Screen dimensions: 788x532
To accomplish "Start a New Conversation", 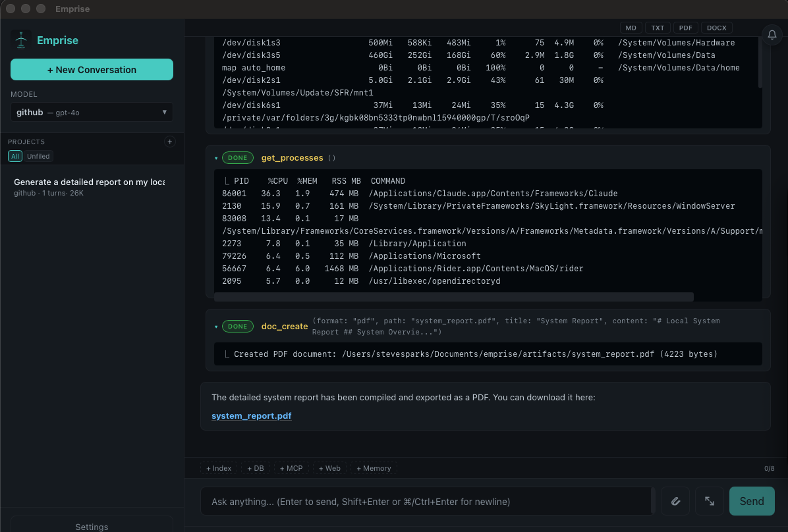I will coord(92,69).
